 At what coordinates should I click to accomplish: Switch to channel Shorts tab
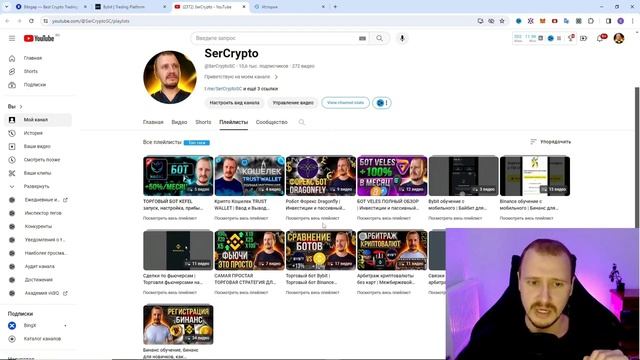pyautogui.click(x=203, y=122)
